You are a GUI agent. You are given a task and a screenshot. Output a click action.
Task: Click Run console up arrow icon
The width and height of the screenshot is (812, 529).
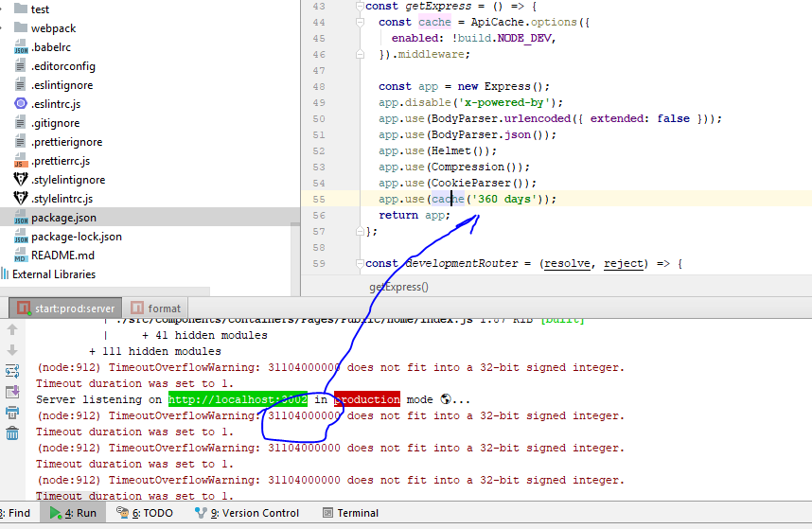click(12, 329)
